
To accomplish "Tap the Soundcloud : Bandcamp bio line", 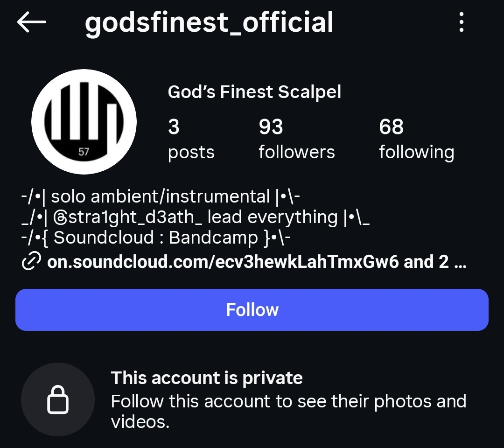I will pos(156,238).
